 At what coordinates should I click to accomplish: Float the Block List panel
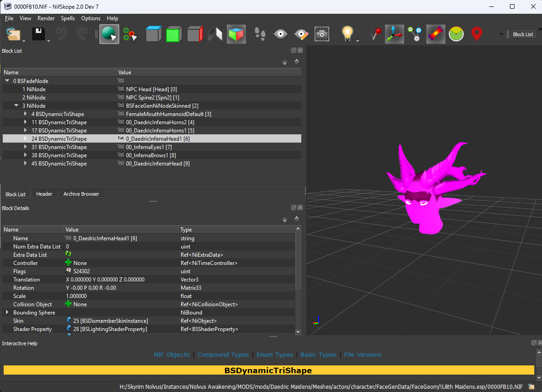coord(293,50)
